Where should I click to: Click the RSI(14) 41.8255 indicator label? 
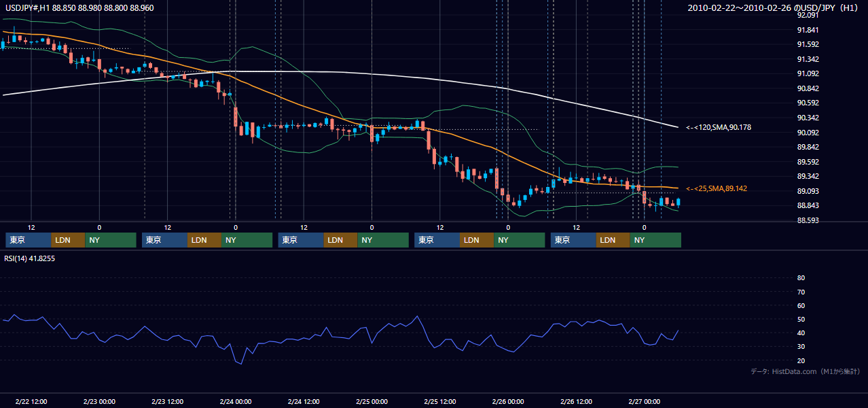[x=30, y=258]
